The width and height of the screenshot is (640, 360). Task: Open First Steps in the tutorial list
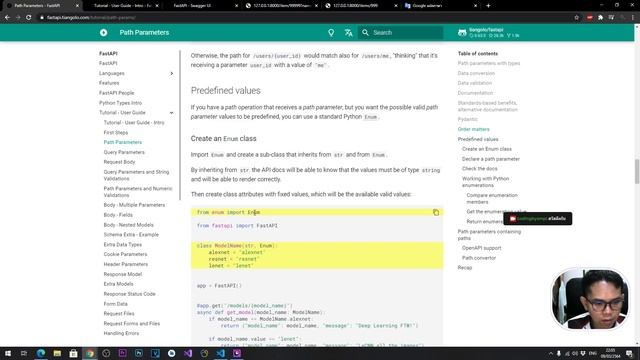(116, 133)
